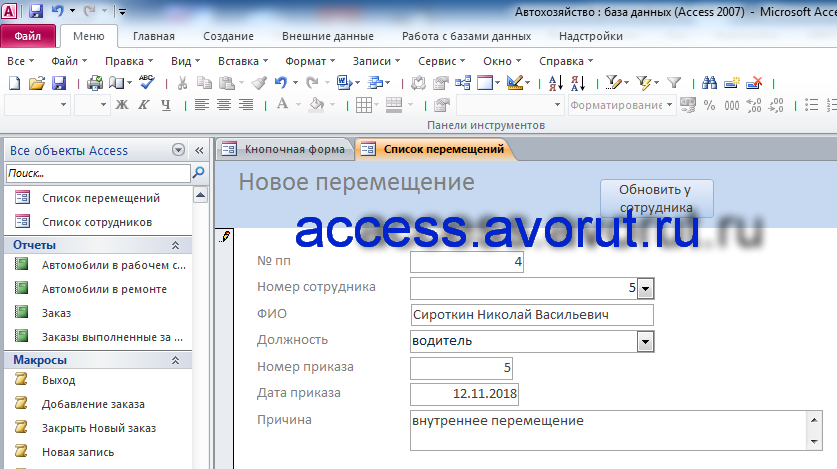Click the Дата приказа field
Image resolution: width=837 pixels, height=469 pixels.
tap(464, 394)
